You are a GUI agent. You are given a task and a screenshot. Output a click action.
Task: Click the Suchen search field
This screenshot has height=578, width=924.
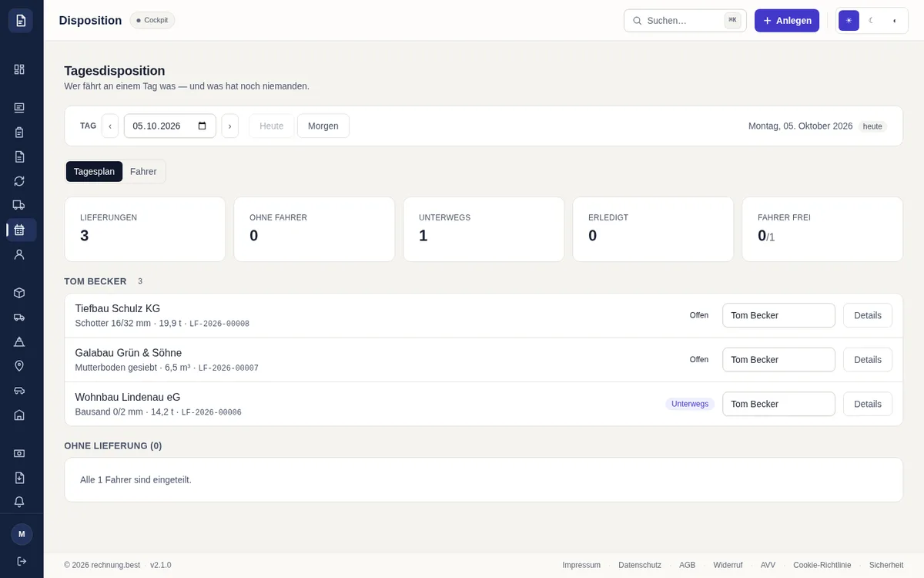click(x=685, y=21)
